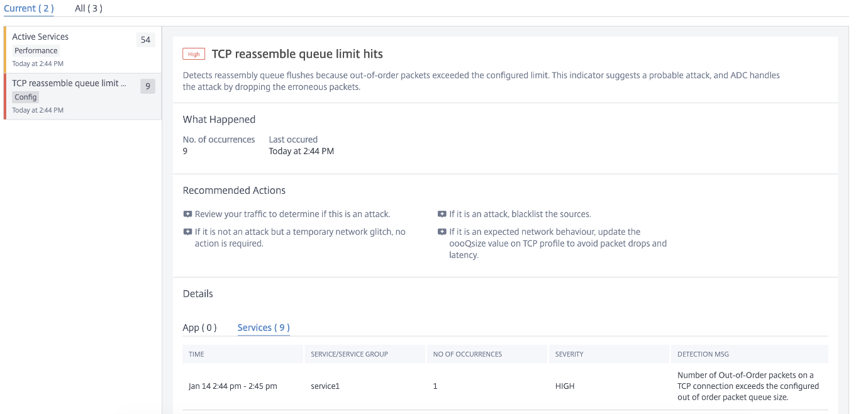Click the High severity badge
Viewport: 868px width, 414px height.
[194, 54]
